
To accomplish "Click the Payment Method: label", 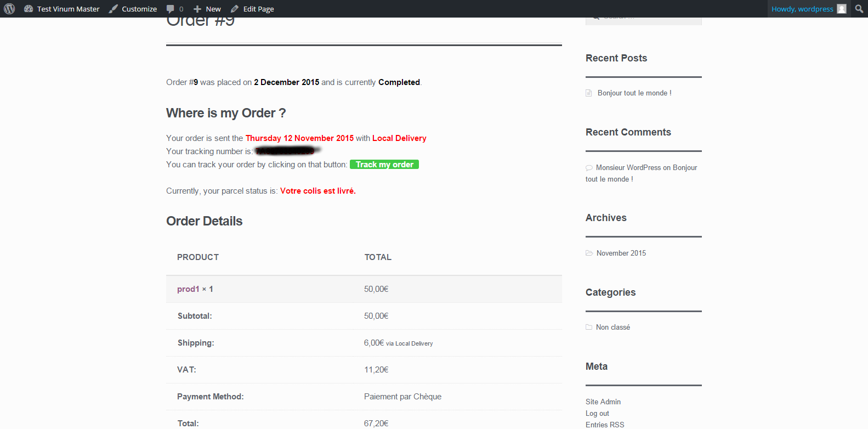I will click(x=211, y=397).
